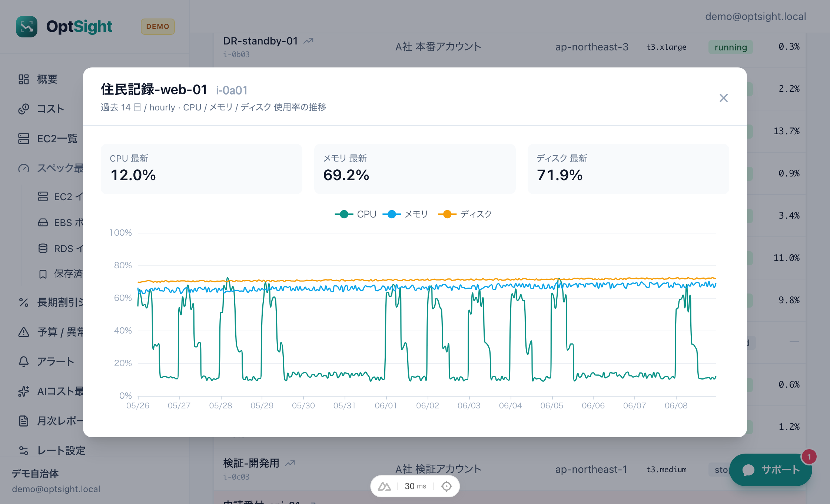Open コスト coin icon in sidebar

click(x=24, y=109)
